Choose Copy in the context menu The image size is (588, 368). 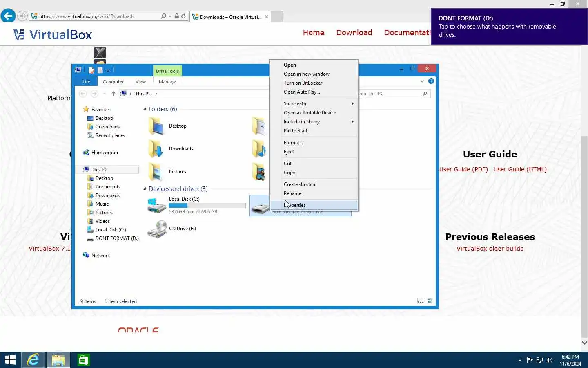314,173
